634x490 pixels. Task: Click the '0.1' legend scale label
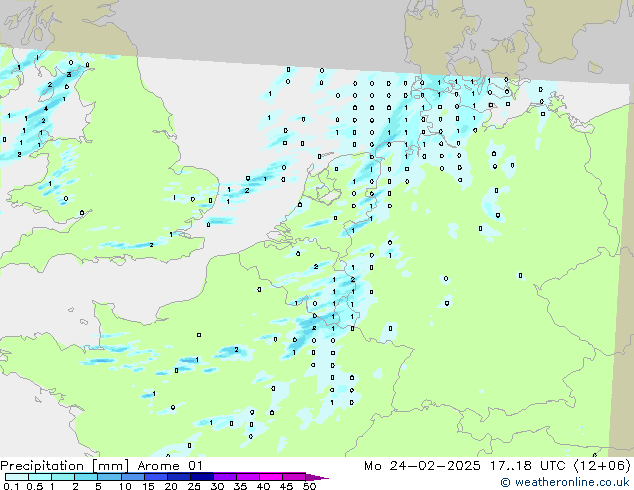point(12,486)
